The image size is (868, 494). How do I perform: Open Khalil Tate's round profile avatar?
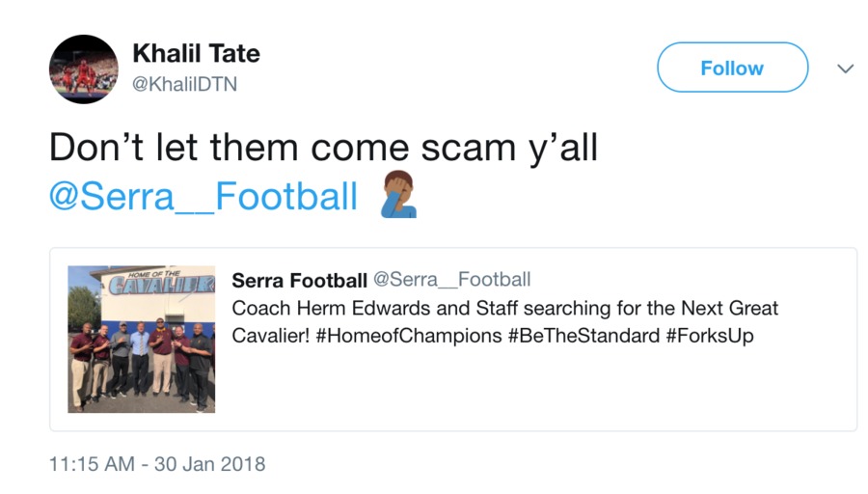[x=84, y=69]
